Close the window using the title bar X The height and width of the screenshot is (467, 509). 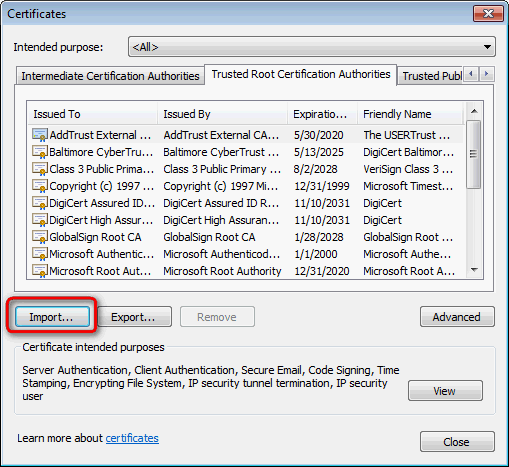click(x=488, y=14)
